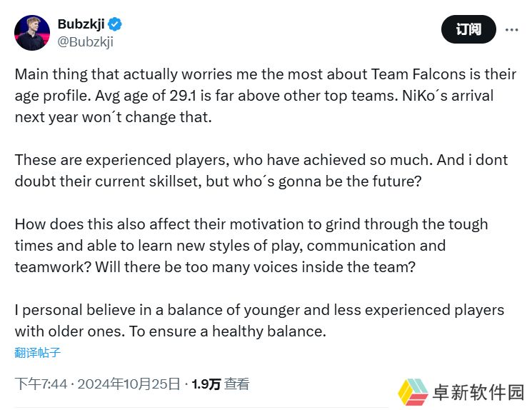Click the blue verified badge
The image size is (532, 410).
click(x=115, y=24)
